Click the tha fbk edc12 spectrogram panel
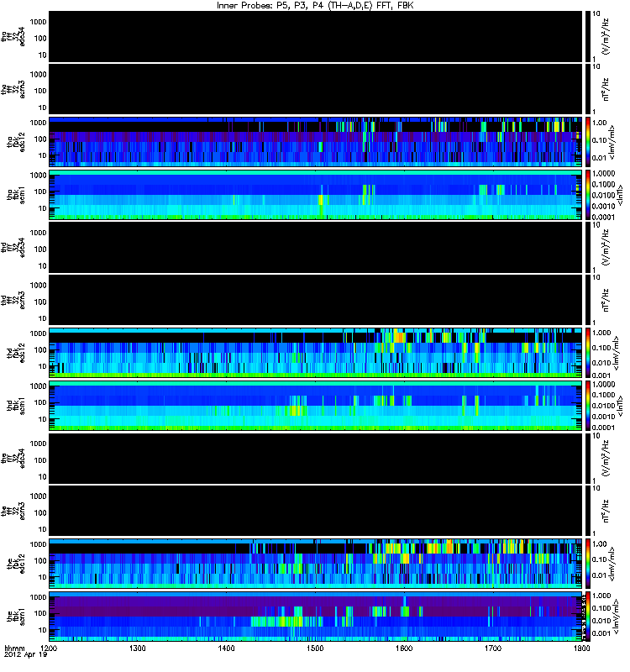This screenshot has height=672, width=630. (316, 142)
